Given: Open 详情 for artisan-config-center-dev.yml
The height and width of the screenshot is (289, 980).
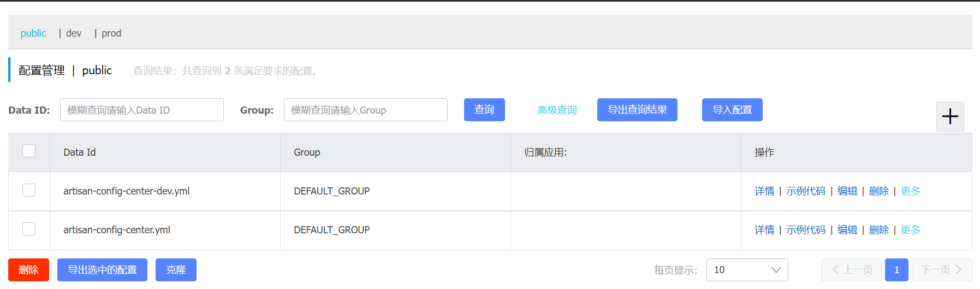Looking at the screenshot, I should tap(764, 191).
